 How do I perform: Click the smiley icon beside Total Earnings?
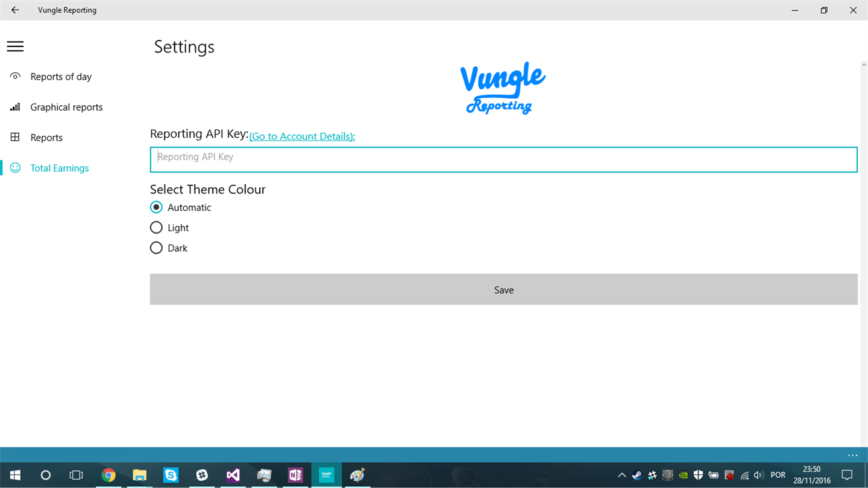click(15, 167)
